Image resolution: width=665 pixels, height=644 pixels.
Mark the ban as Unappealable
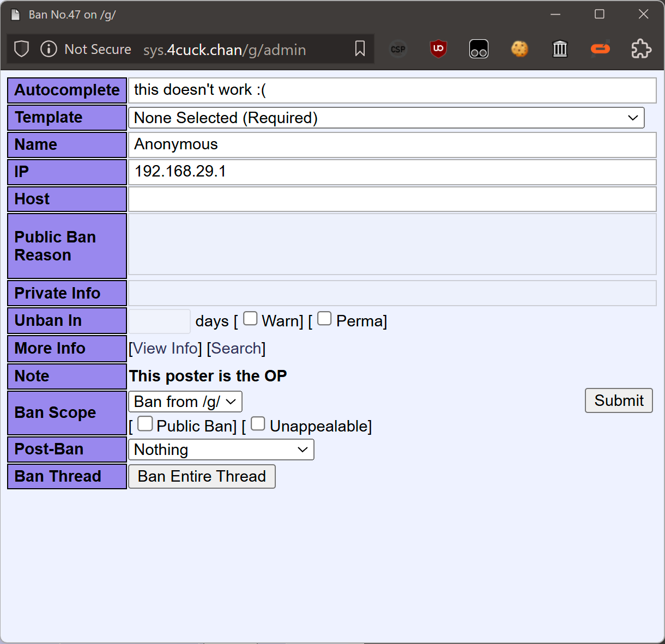click(258, 424)
